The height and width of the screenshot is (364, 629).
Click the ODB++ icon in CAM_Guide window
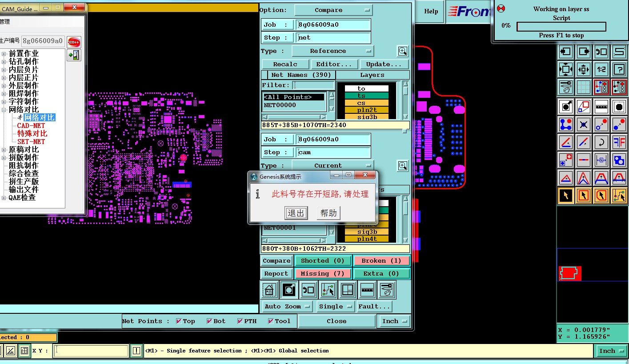[74, 42]
